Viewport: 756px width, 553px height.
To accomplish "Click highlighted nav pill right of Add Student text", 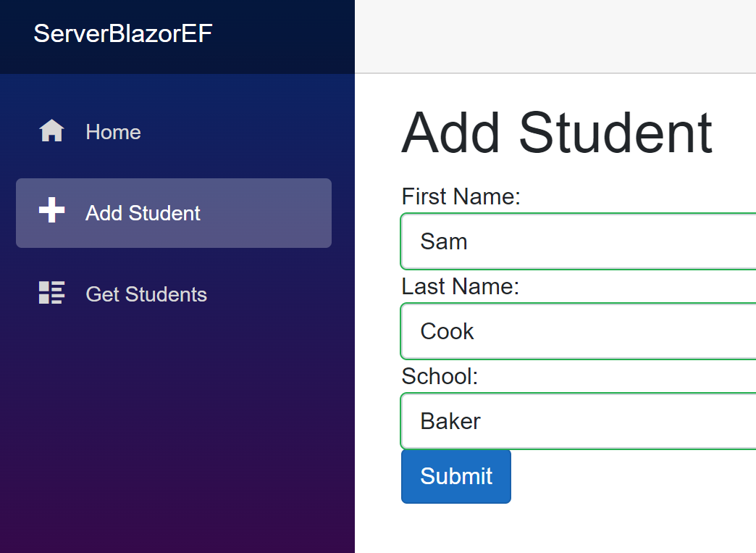I will click(x=265, y=213).
